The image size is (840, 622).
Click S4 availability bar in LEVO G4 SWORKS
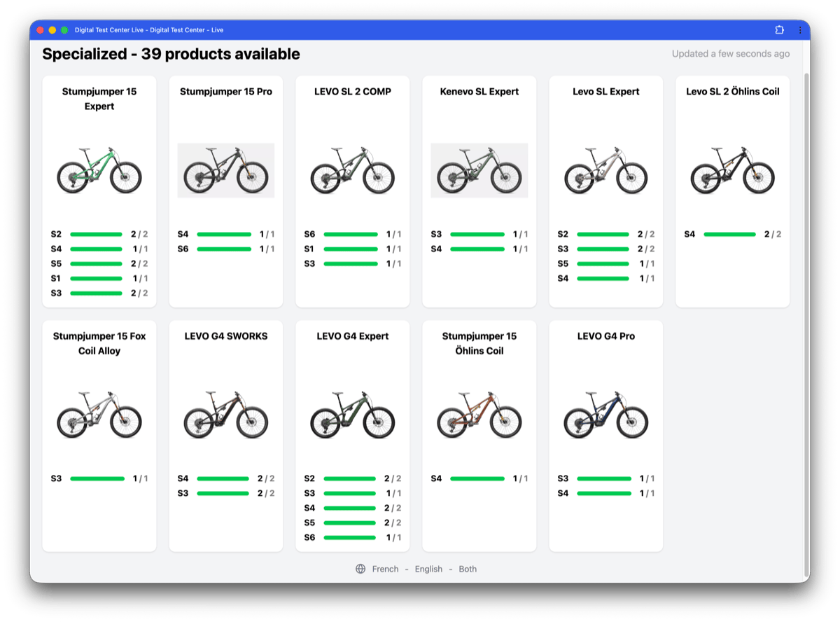click(223, 478)
